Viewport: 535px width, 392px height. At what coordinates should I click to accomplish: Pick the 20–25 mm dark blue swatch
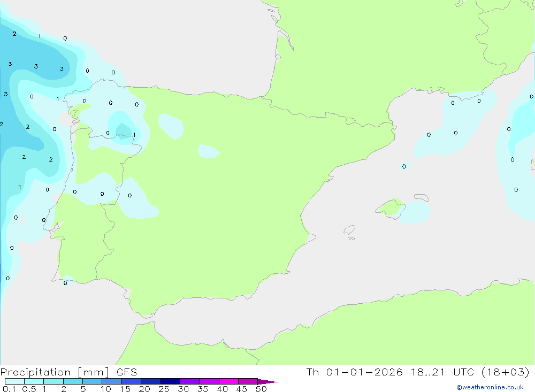[151, 381]
